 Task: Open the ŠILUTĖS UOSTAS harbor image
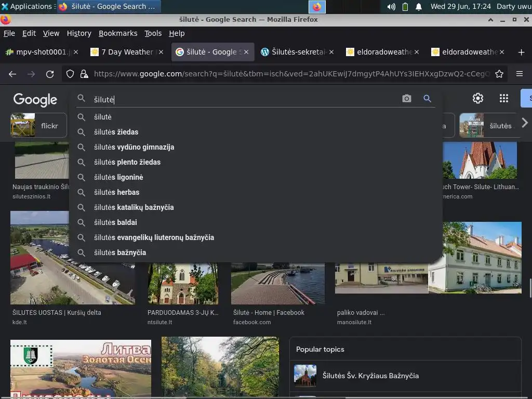[x=73, y=258]
